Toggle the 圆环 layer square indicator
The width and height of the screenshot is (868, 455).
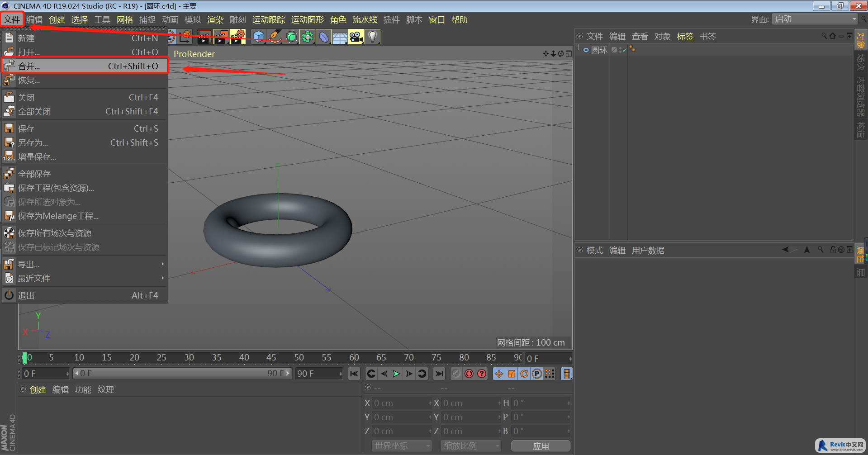[614, 50]
